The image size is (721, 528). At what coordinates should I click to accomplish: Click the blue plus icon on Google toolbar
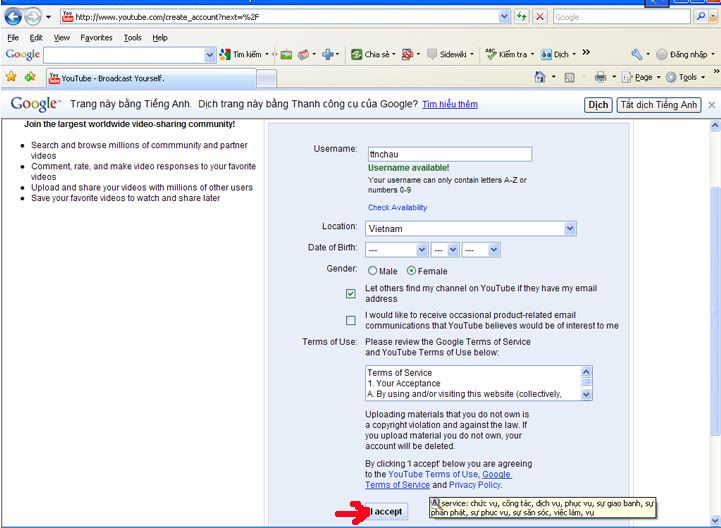tap(327, 54)
